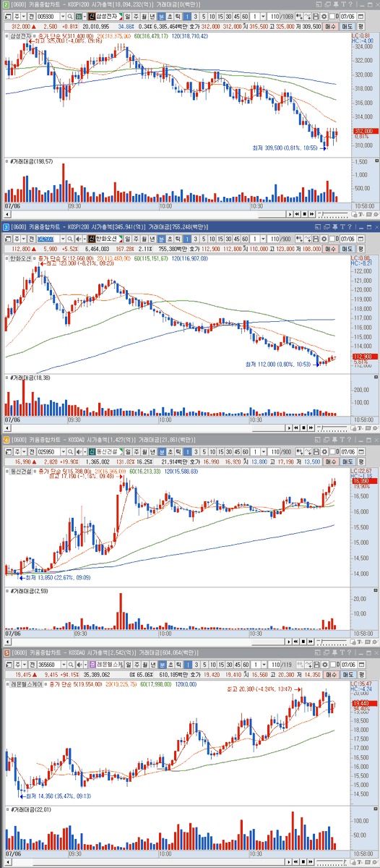The height and width of the screenshot is (868, 380).
Task: Choose 5-minute interval in 레몬헬스케어 chart
Action: 204,665
